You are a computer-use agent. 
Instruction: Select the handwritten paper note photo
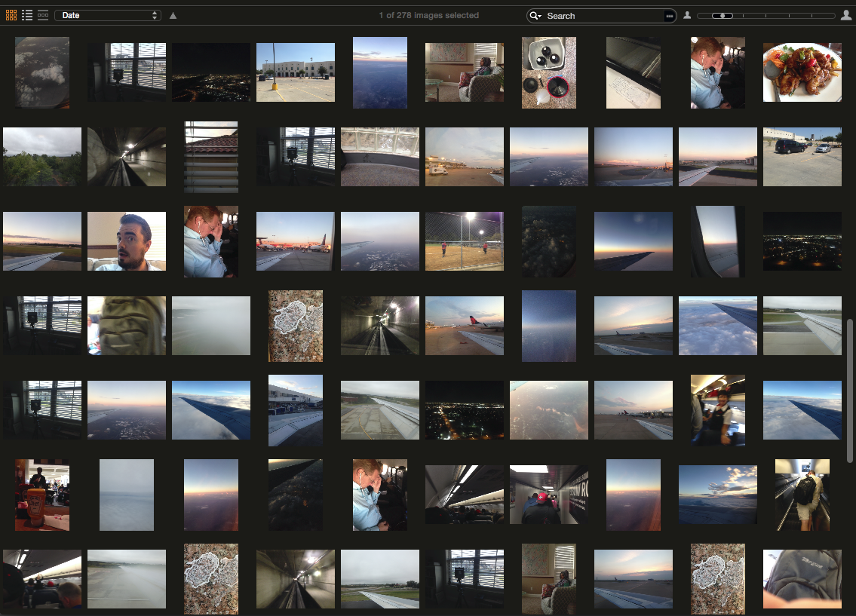(634, 72)
